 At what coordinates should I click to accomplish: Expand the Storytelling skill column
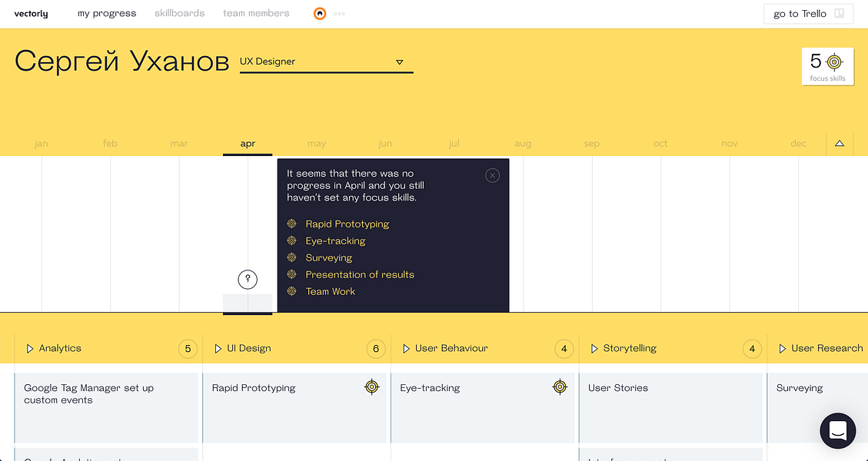coord(594,349)
